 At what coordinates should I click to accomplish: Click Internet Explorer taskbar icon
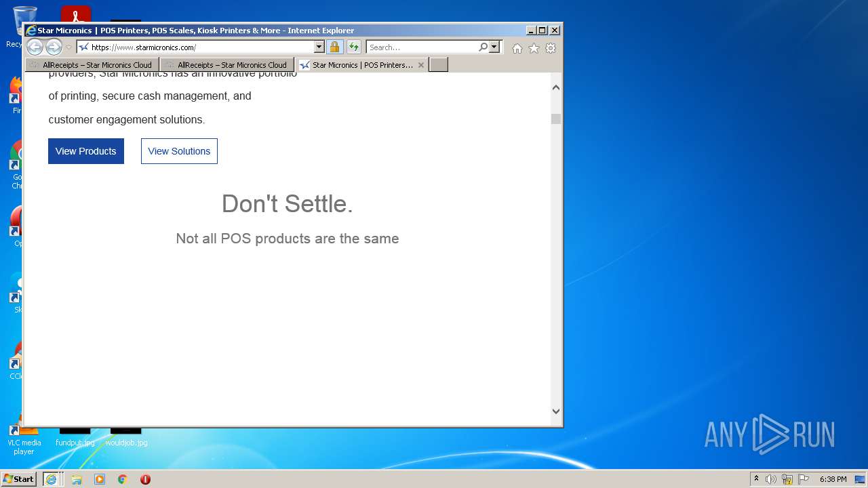click(x=52, y=479)
